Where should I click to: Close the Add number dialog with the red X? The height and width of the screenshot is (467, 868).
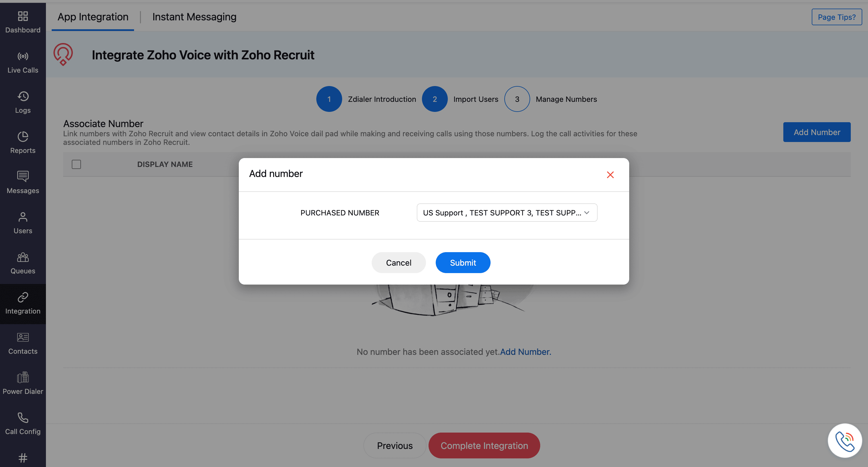[x=610, y=175]
